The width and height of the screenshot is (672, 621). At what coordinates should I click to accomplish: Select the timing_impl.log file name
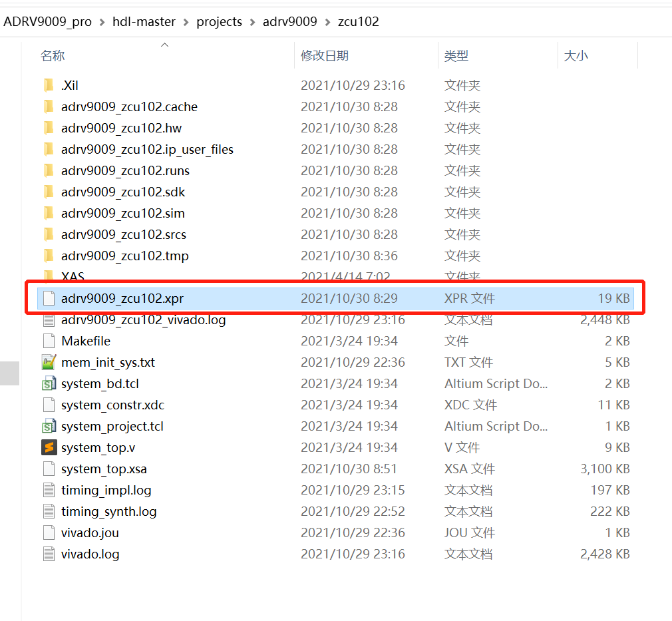point(106,490)
